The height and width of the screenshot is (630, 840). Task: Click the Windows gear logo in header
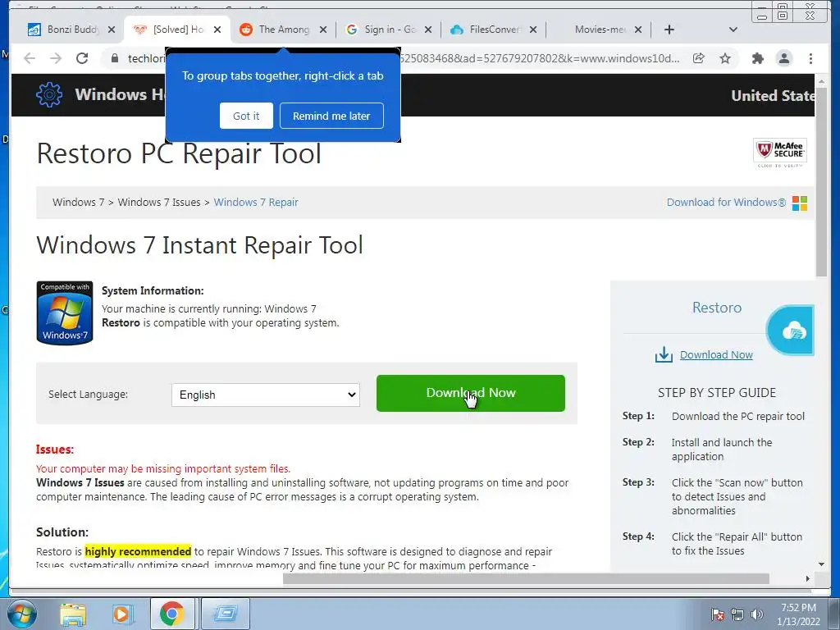click(49, 95)
